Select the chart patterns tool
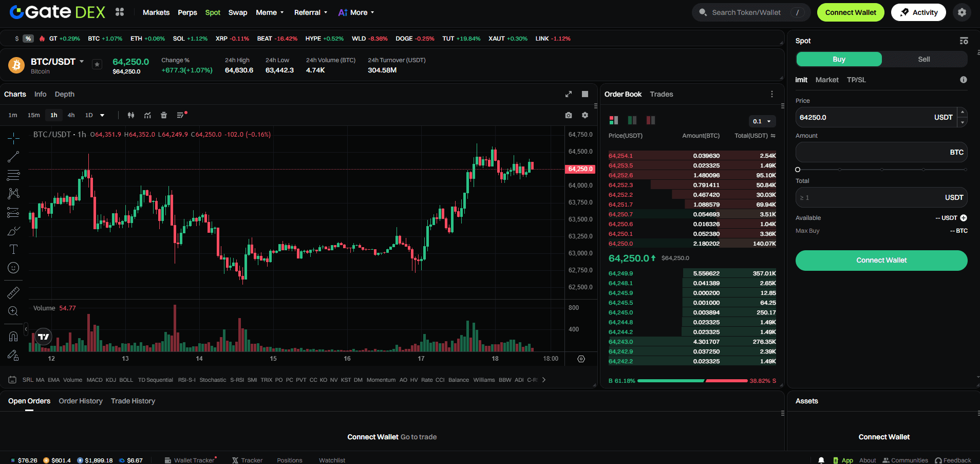This screenshot has height=464, width=980. click(x=13, y=194)
